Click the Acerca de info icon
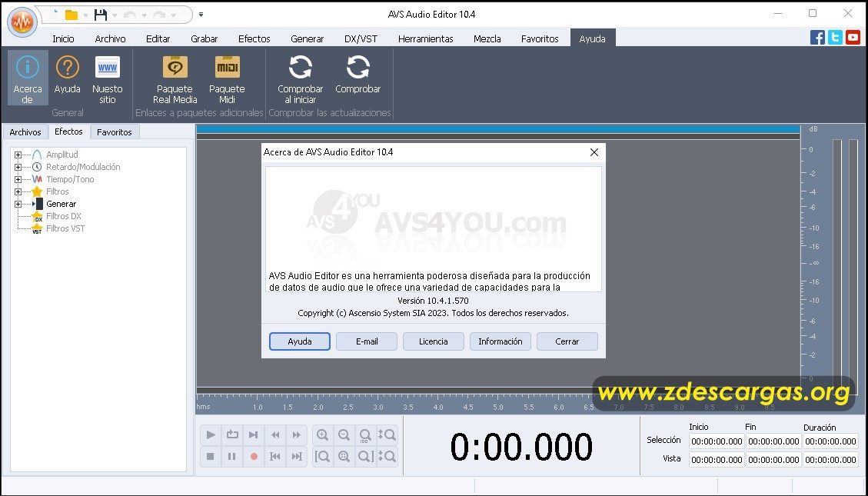The height and width of the screenshot is (496, 868). pos(27,78)
